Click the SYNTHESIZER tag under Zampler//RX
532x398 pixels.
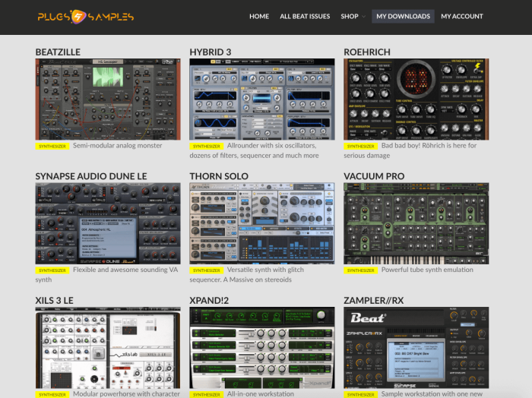point(361,394)
